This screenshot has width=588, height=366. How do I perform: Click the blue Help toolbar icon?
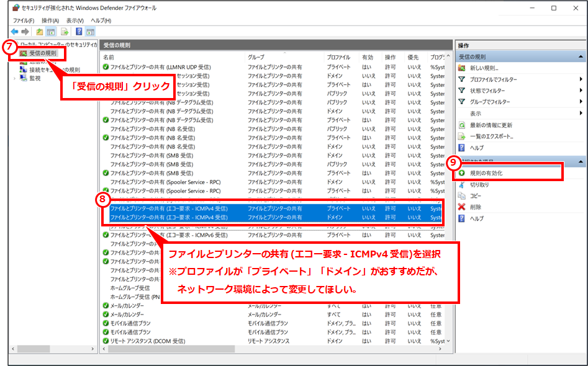point(79,32)
